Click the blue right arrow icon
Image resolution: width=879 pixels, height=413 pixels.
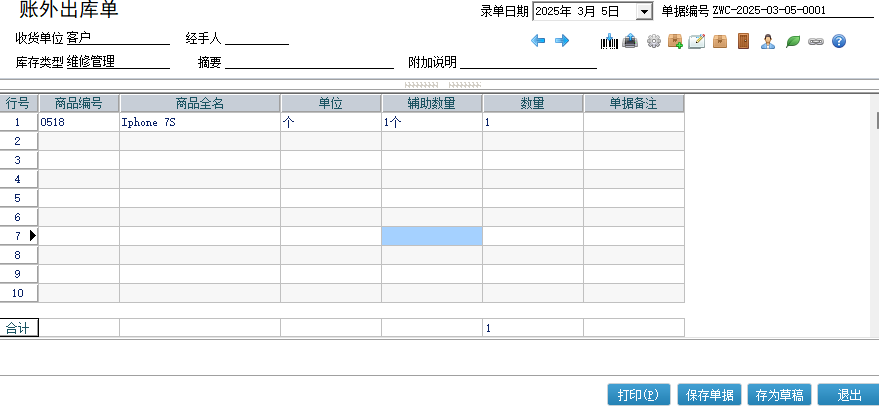pos(562,41)
